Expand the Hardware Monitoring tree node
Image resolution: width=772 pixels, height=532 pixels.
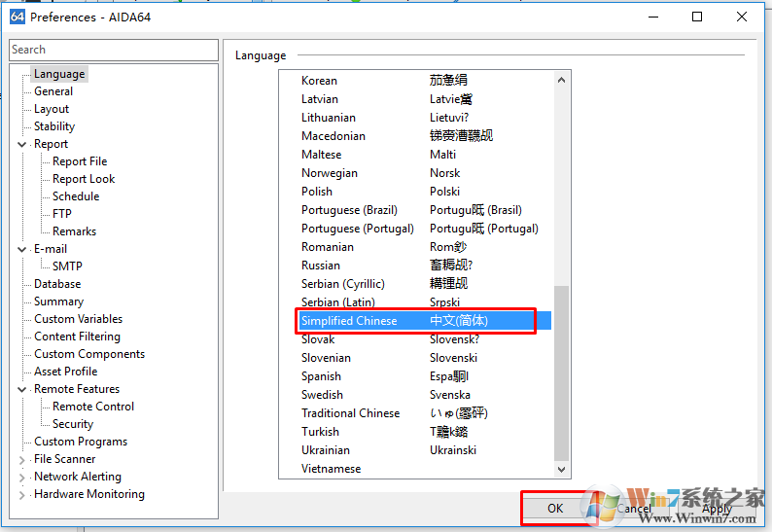(21, 495)
